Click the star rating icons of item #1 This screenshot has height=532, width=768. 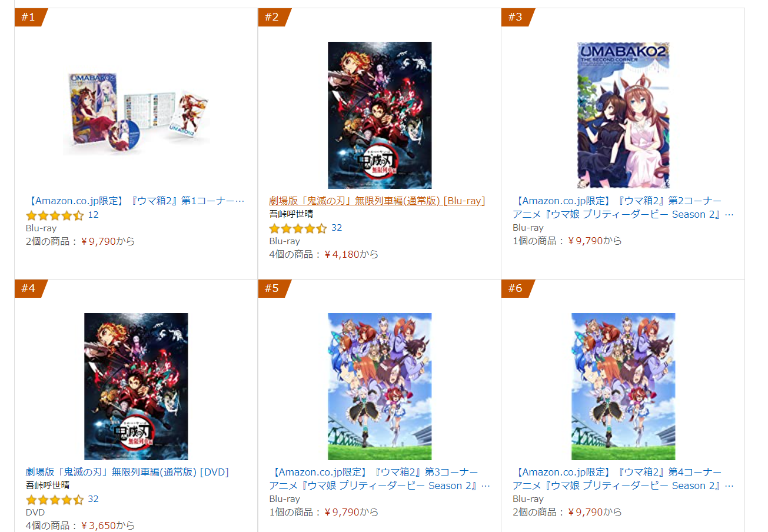[55, 215]
